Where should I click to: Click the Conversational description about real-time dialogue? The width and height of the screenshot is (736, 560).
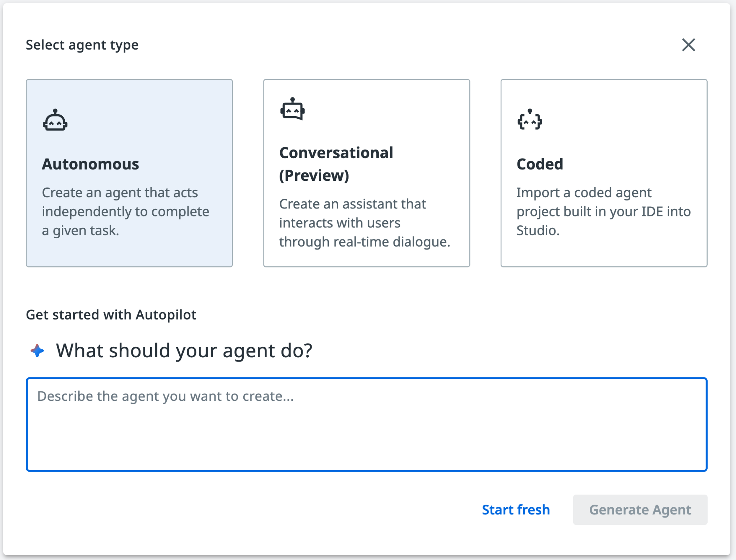(x=365, y=223)
